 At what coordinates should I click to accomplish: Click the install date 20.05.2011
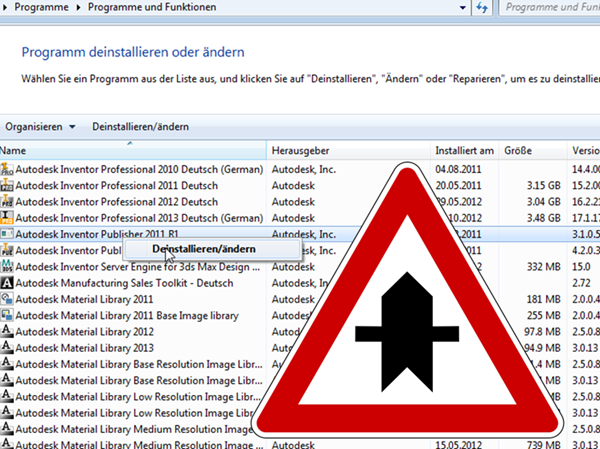pos(458,185)
